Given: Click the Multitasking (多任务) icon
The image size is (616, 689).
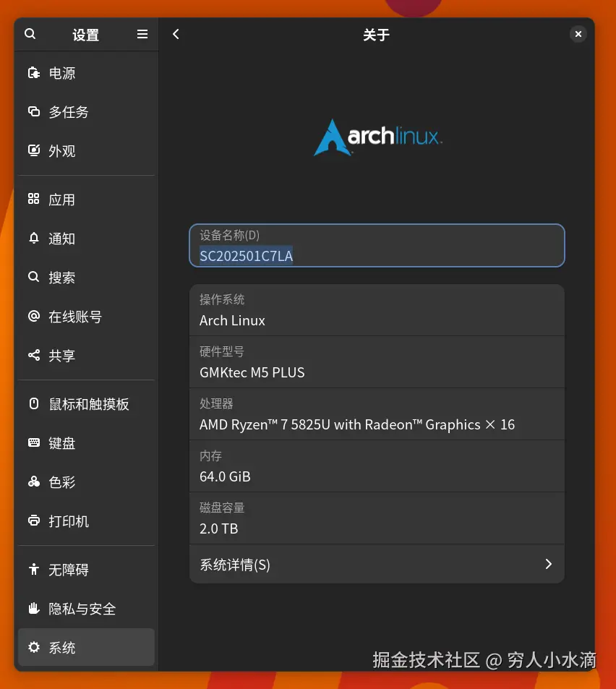Looking at the screenshot, I should click(x=34, y=111).
